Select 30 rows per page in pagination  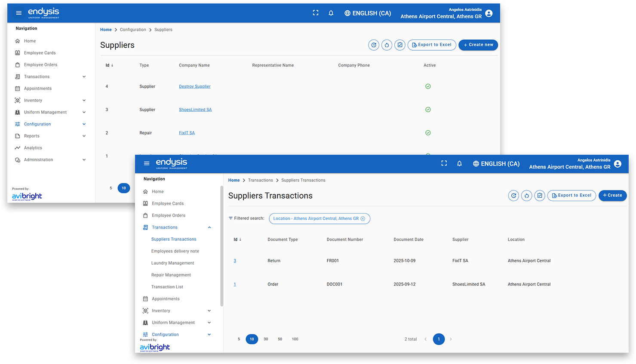[266, 339]
